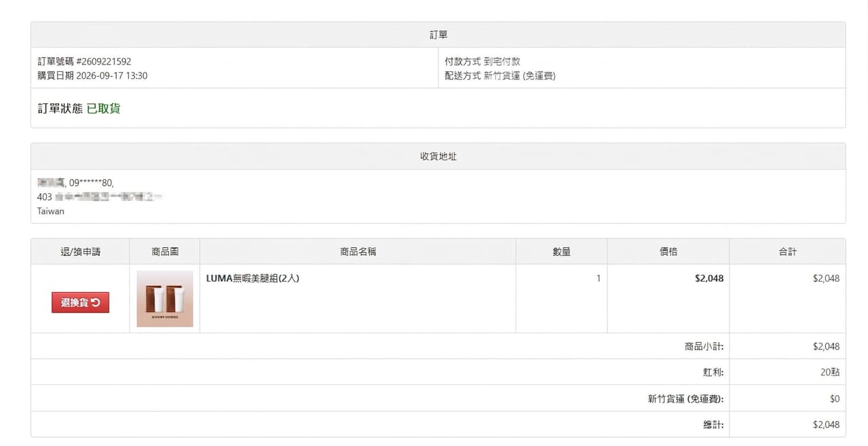The height and width of the screenshot is (446, 868).
Task: Click the 數量 column header
Action: point(562,252)
